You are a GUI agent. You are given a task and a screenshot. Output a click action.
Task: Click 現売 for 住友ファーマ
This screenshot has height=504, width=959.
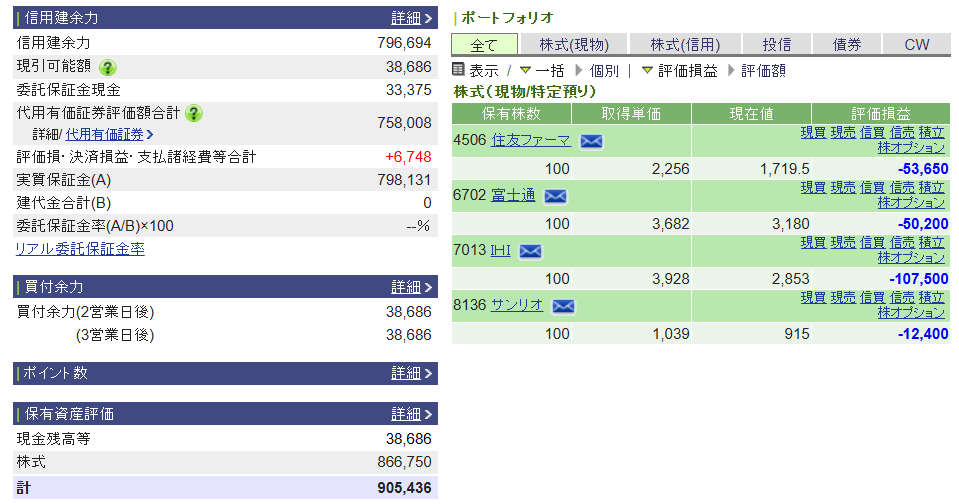[x=843, y=132]
